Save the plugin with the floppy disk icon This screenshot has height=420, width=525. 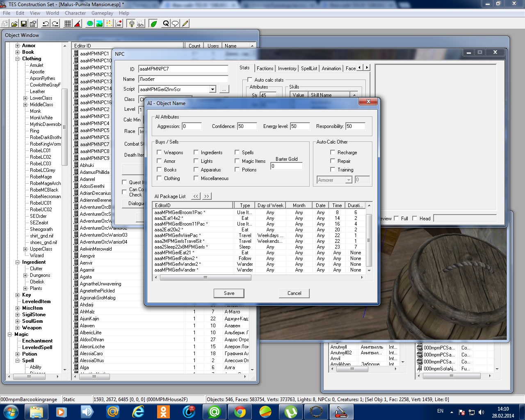point(24,24)
